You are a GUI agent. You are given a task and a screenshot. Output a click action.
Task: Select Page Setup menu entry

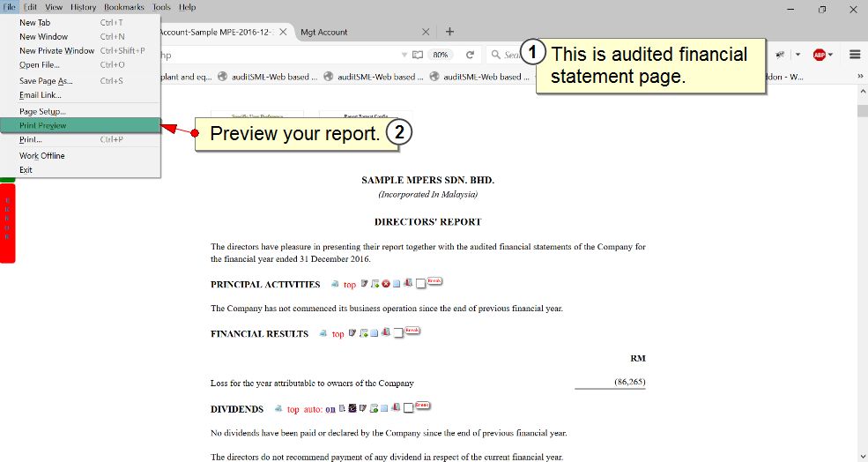pos(42,111)
